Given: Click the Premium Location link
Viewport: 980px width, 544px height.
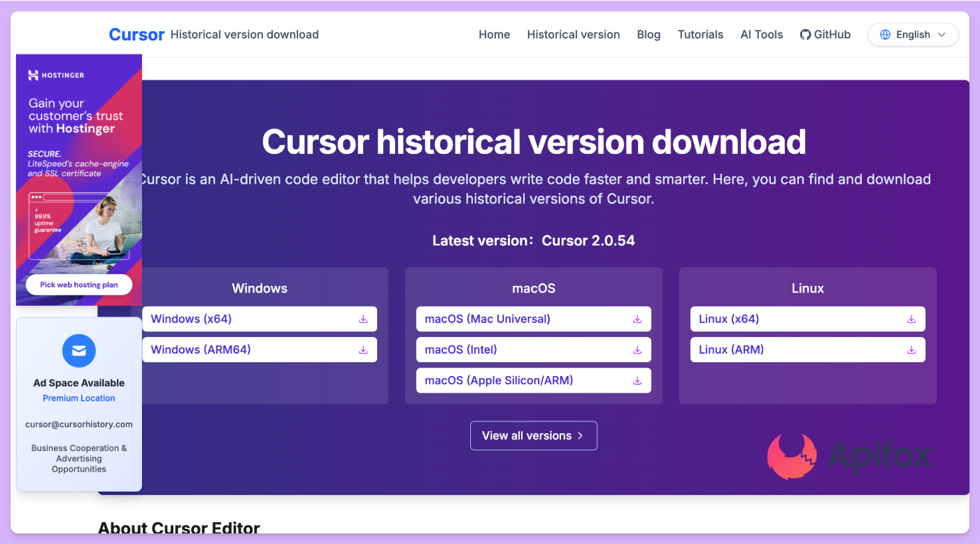Looking at the screenshot, I should [79, 398].
